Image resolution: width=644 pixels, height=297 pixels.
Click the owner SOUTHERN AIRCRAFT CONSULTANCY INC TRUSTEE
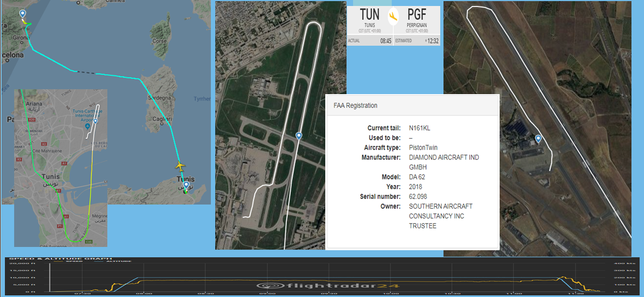coord(441,216)
